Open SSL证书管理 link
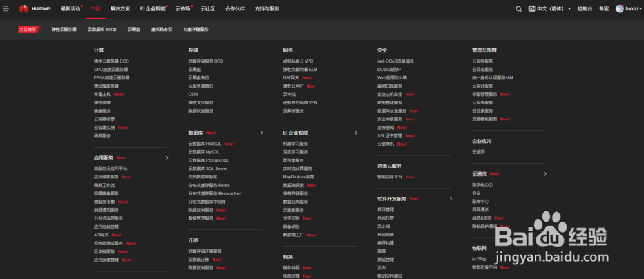Viewport: 644px width, 279px height. click(390, 135)
